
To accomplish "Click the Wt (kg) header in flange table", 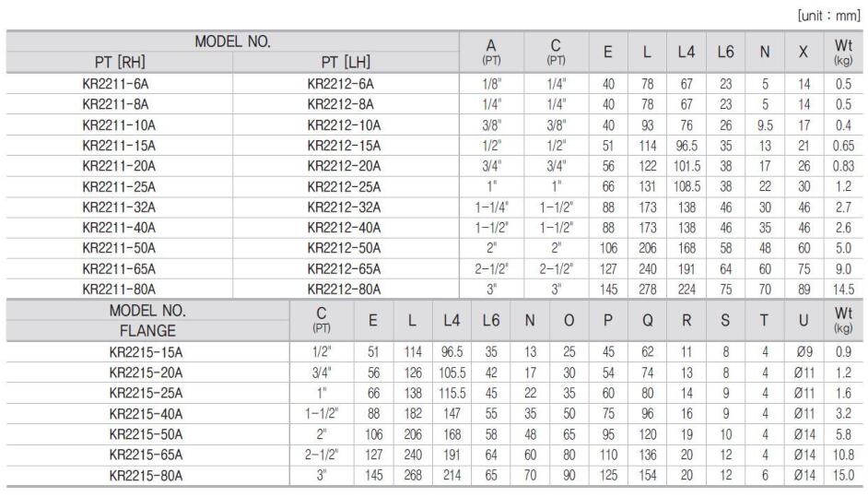I will tap(843, 320).
